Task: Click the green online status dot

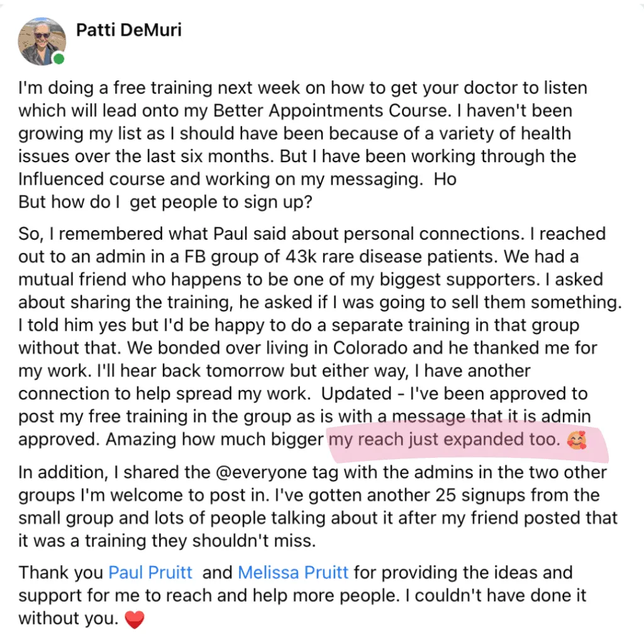Action: tap(59, 58)
